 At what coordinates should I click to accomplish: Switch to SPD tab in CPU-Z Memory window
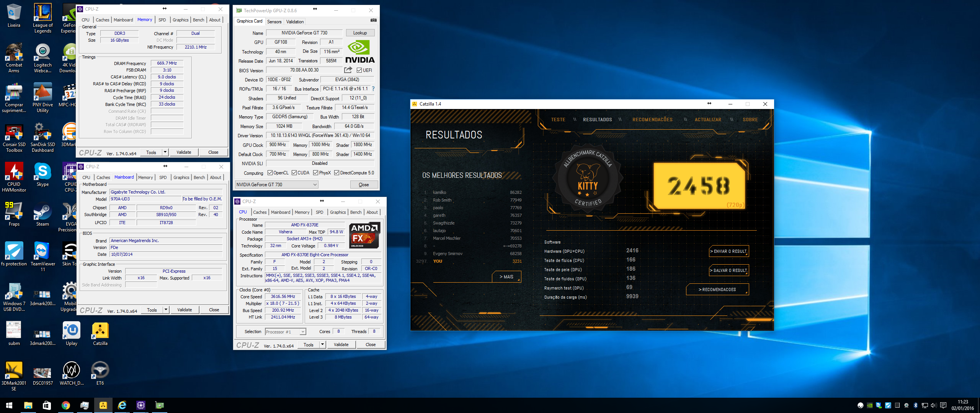point(162,20)
